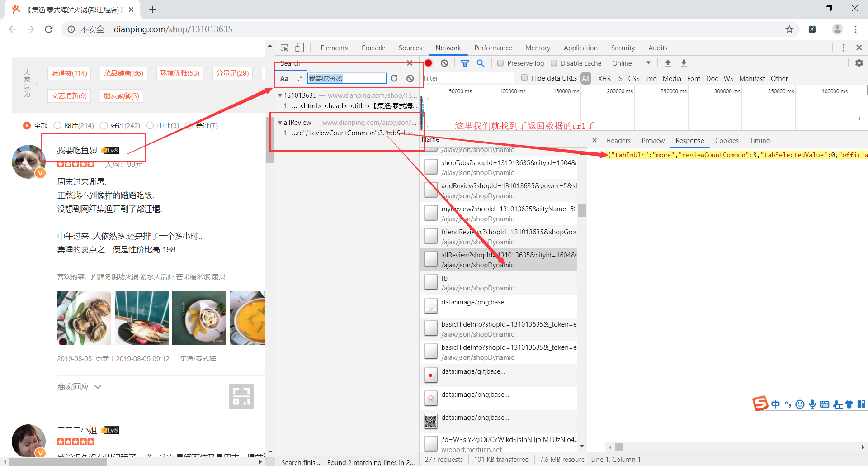The width and height of the screenshot is (868, 466).
Task: Refresh the search results icon
Action: coord(394,78)
